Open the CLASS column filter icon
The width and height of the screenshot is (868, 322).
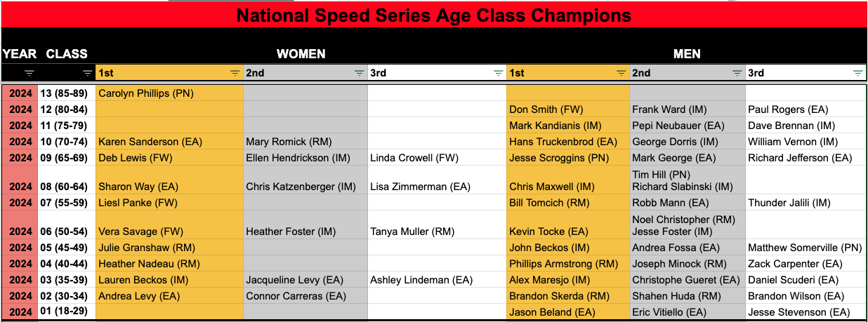88,73
